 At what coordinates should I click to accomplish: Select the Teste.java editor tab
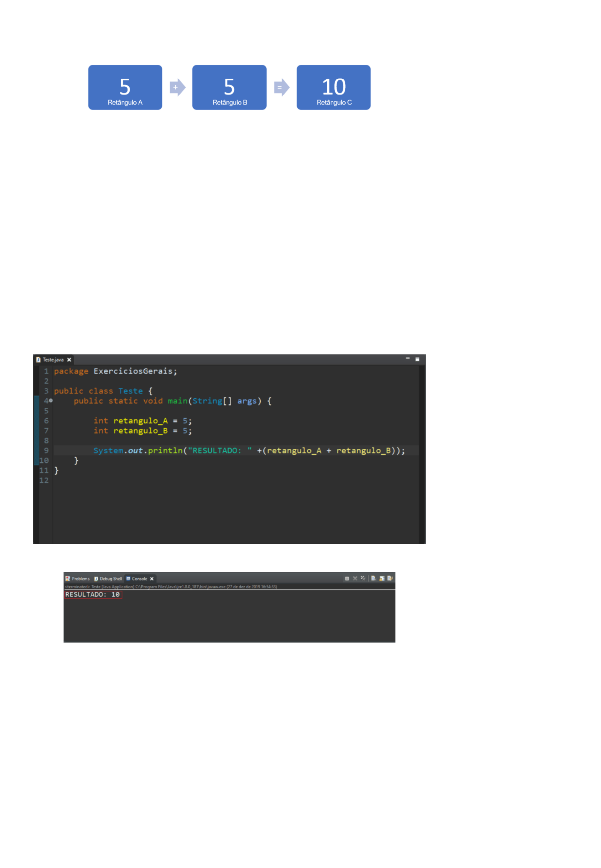[52, 360]
